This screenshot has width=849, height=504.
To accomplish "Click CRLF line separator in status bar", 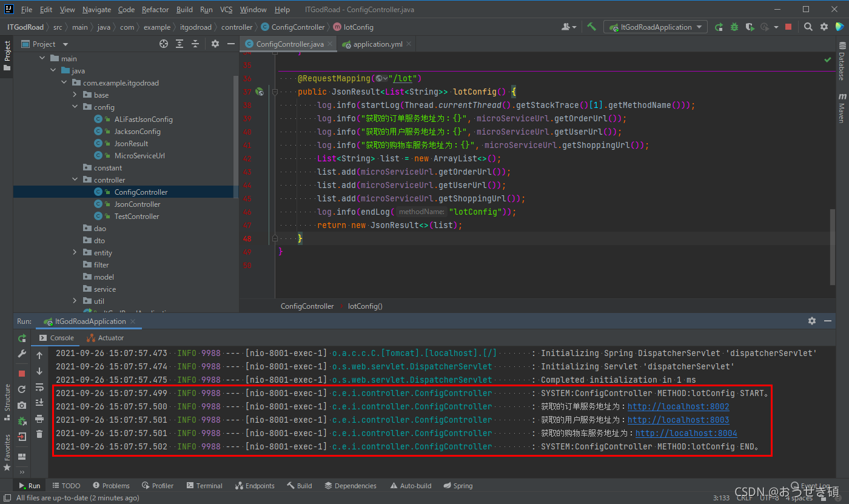I will pyautogui.click(x=744, y=497).
